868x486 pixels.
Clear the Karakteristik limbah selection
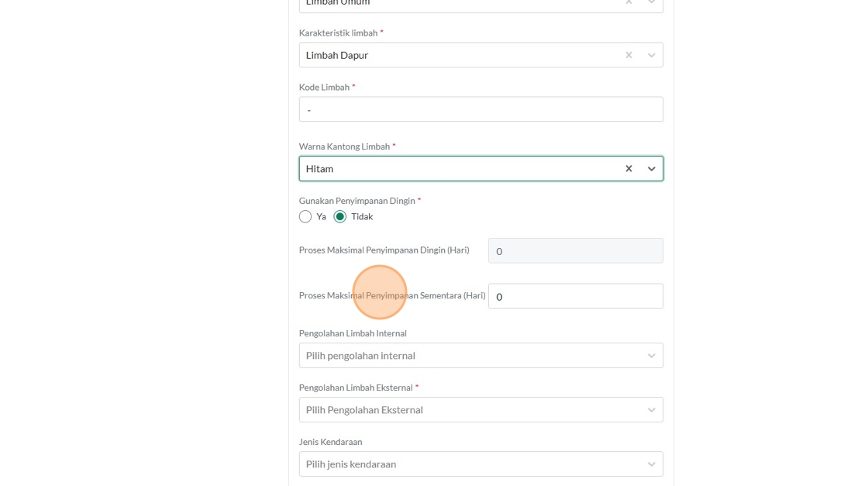(x=629, y=55)
